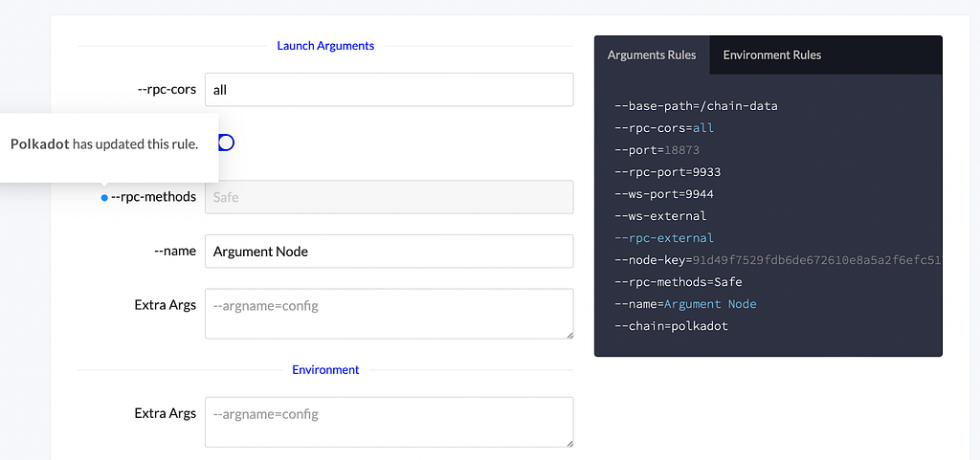Focus the Environment Extra Args textarea
Viewport: 980px width, 460px height.
point(389,421)
